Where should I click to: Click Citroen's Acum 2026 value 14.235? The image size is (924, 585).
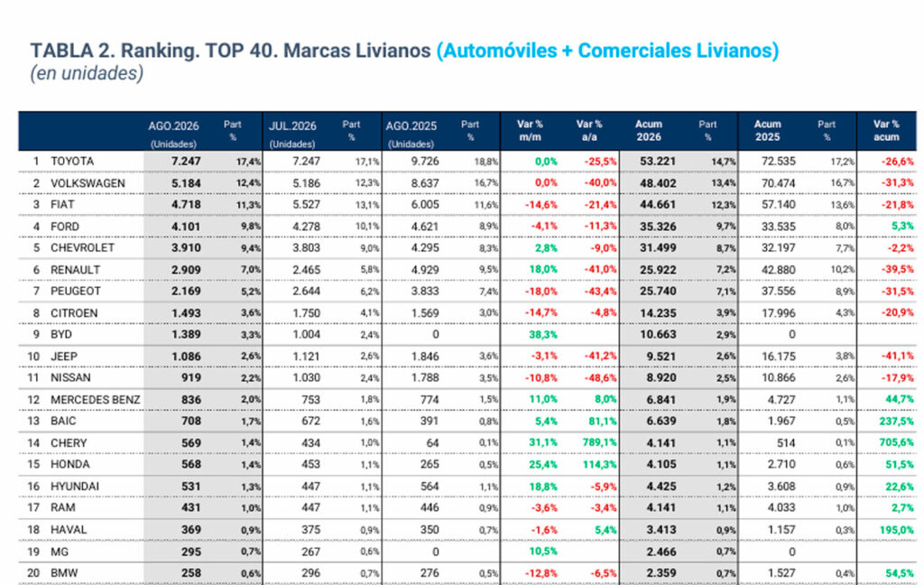point(658,313)
